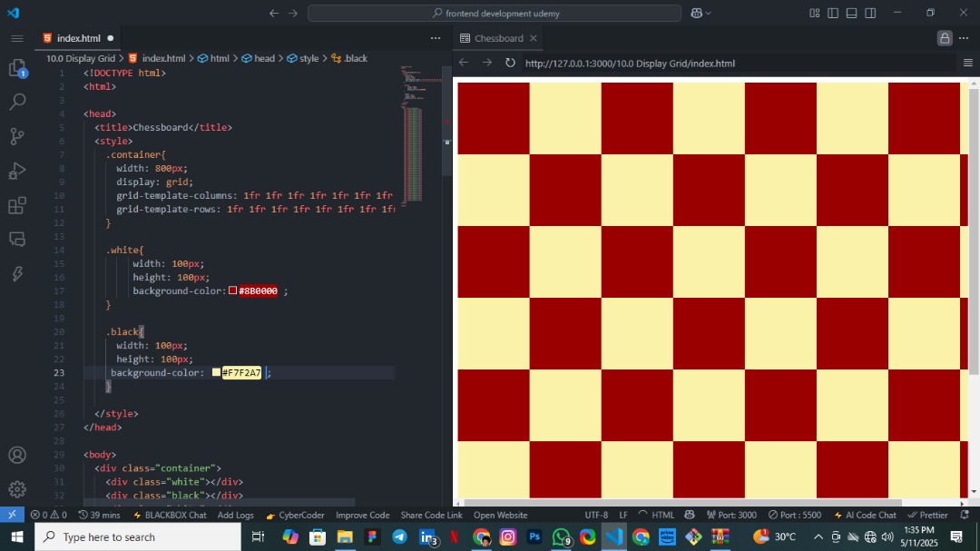The width and height of the screenshot is (980, 551).
Task: Open the Explorer view in activity bar
Action: 17,67
